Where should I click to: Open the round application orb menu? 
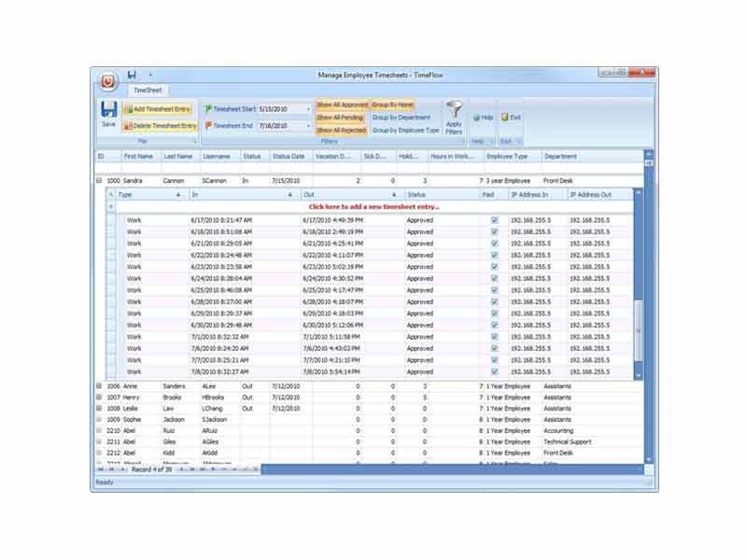[108, 81]
